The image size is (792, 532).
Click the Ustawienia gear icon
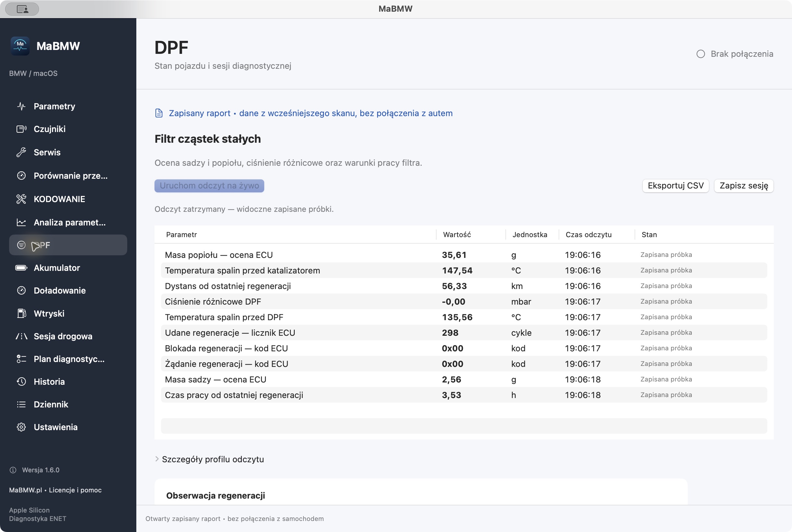(21, 427)
